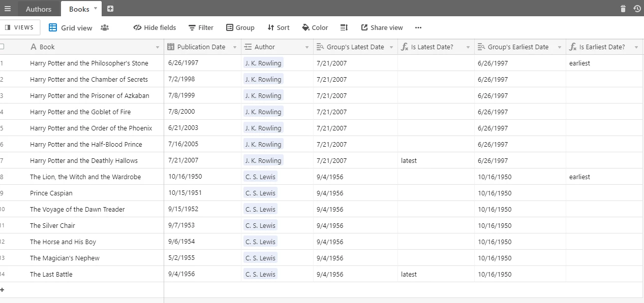Click the collaborators people icon beside Grid view
This screenshot has height=303, width=644.
[x=105, y=27]
